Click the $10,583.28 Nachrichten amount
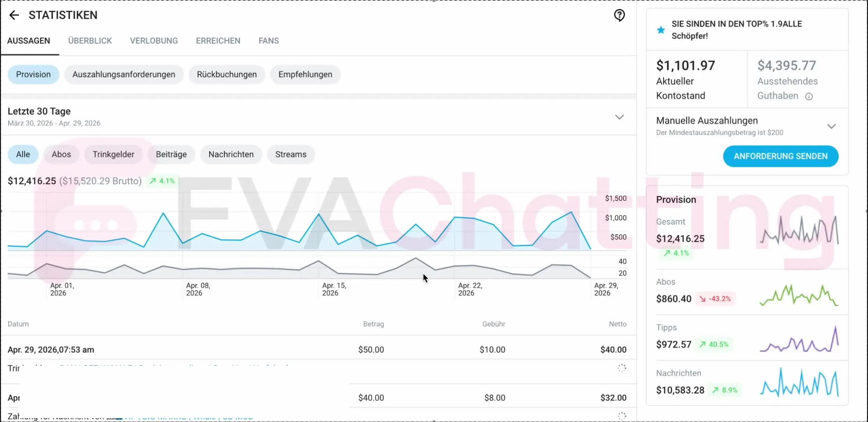868x422 pixels. click(x=680, y=390)
